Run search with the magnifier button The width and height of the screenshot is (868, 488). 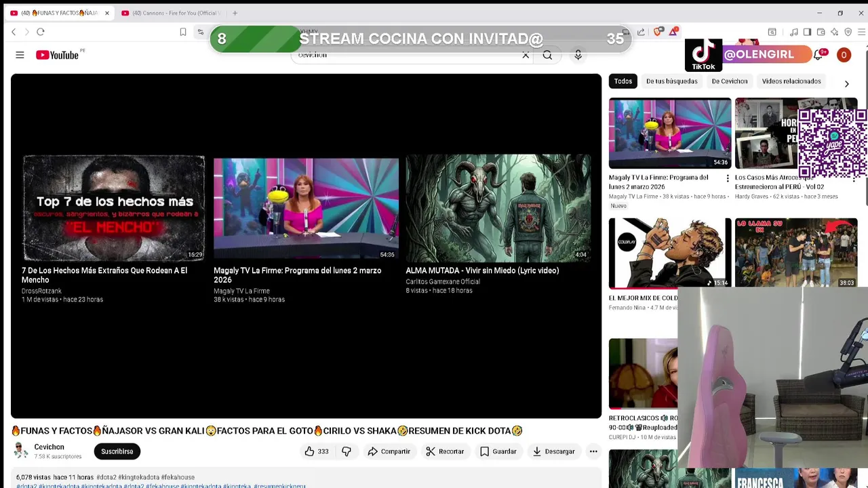(547, 55)
